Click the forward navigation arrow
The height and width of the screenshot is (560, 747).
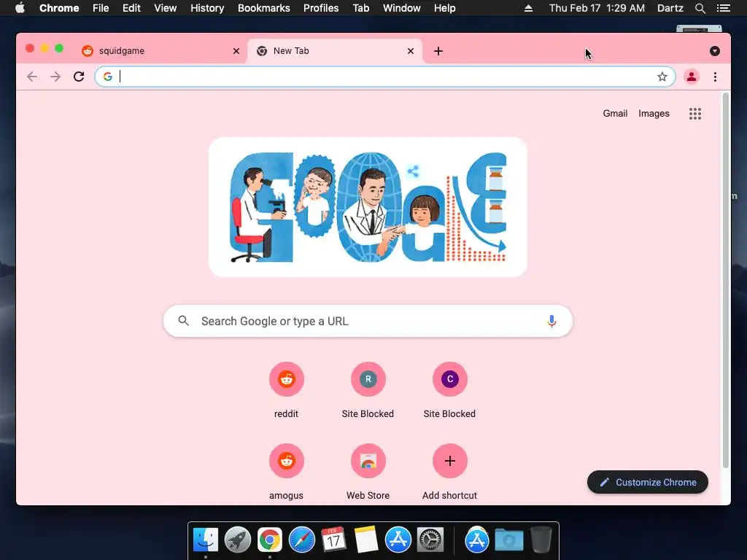click(x=55, y=77)
